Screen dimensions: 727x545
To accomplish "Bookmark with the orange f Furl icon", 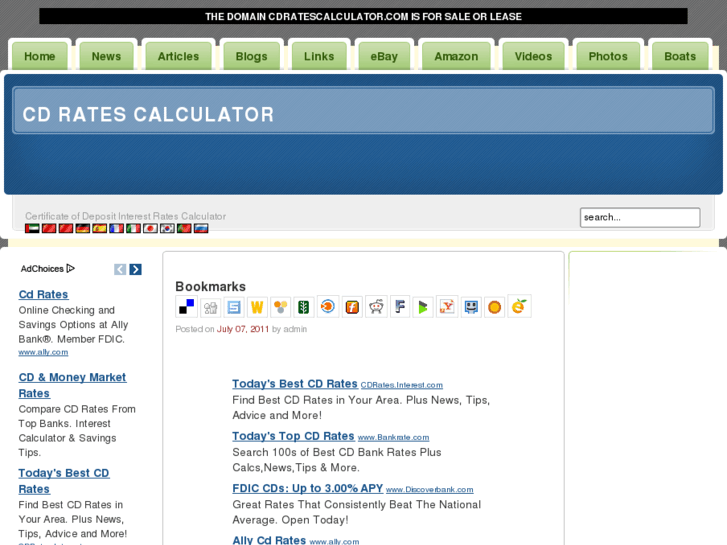I will tap(352, 307).
